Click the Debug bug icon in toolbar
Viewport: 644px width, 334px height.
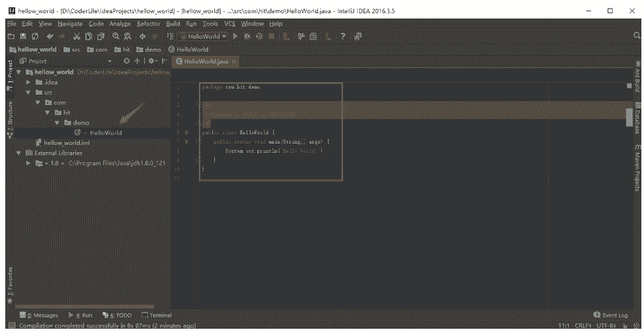pyautogui.click(x=247, y=36)
